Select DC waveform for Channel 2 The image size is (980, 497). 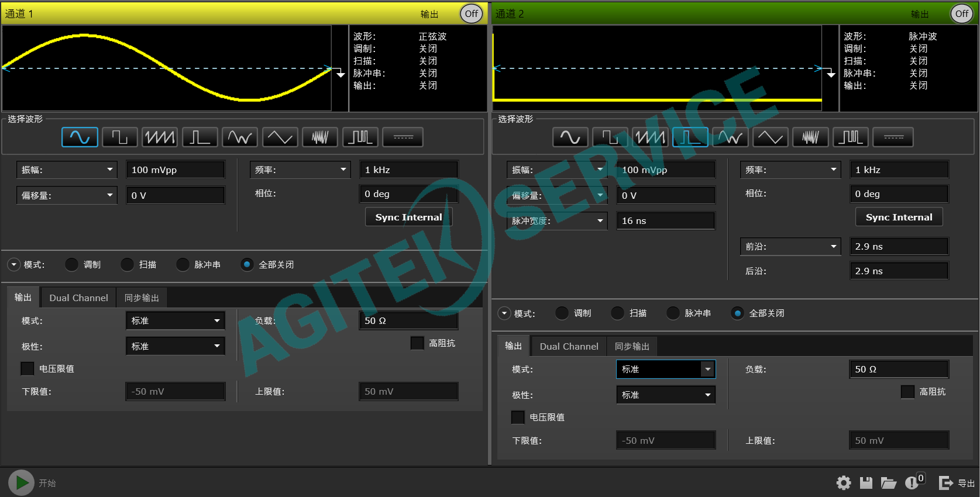pyautogui.click(x=893, y=137)
